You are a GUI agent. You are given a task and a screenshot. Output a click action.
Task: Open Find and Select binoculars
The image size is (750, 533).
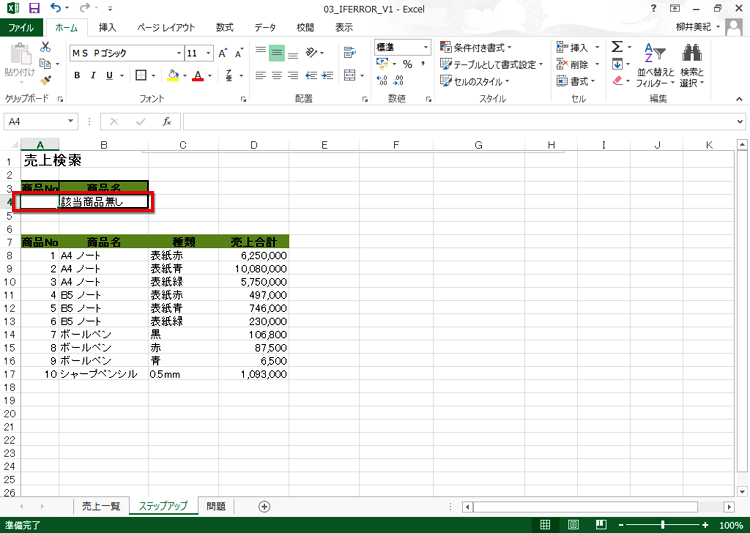coord(692,66)
